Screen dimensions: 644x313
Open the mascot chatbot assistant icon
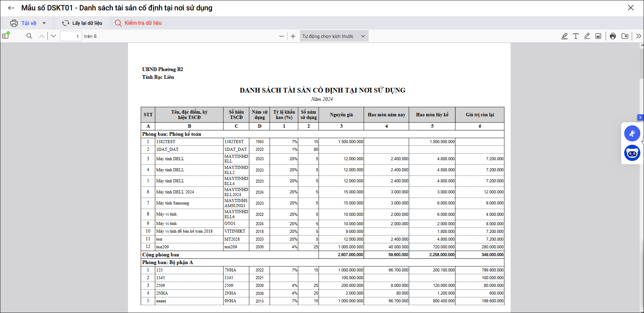(x=632, y=153)
